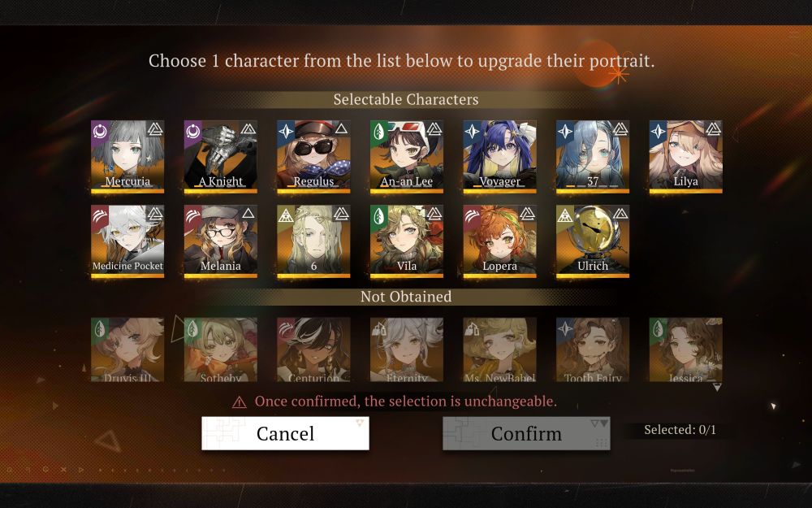Select the character named 6

313,241
